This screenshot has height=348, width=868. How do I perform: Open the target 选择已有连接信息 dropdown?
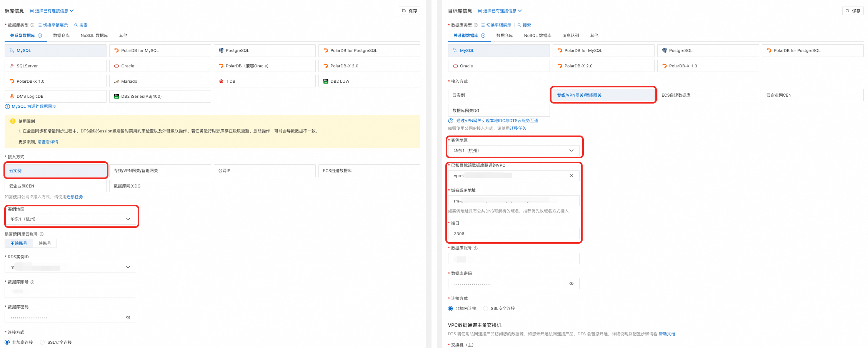coord(500,11)
